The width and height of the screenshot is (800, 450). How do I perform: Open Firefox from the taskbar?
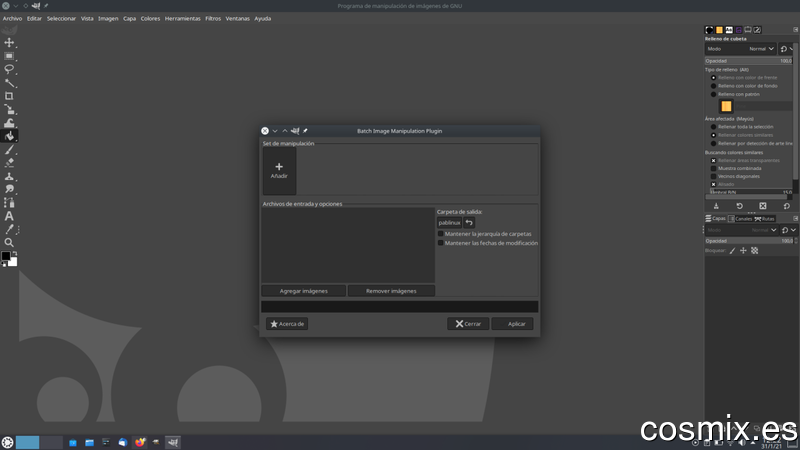(x=139, y=442)
